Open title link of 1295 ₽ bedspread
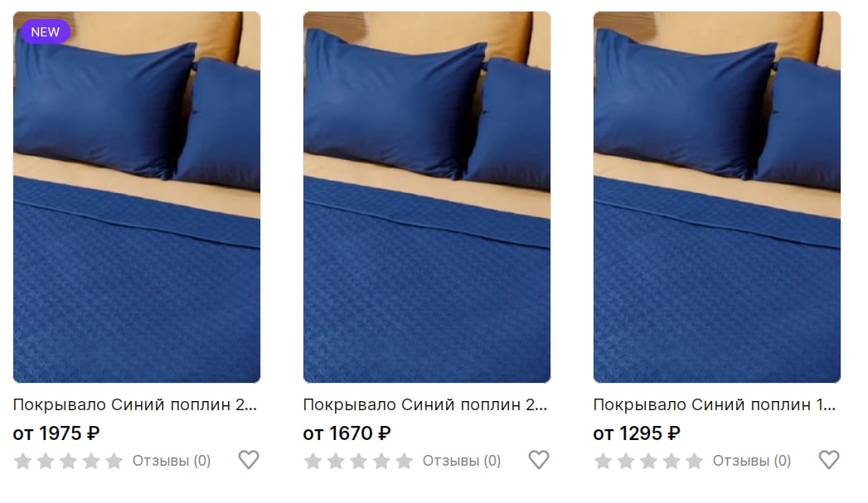Image resolution: width=868 pixels, height=503 pixels. point(715,404)
